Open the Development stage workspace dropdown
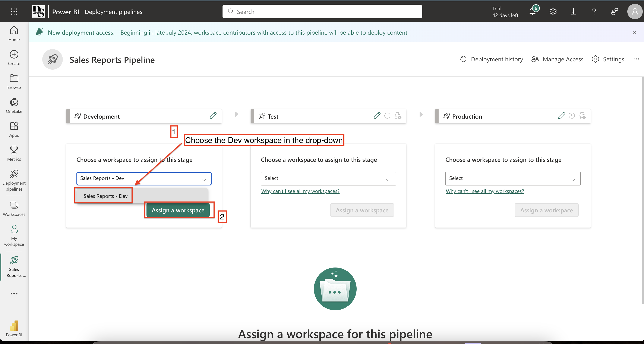The height and width of the screenshot is (344, 644). point(144,178)
